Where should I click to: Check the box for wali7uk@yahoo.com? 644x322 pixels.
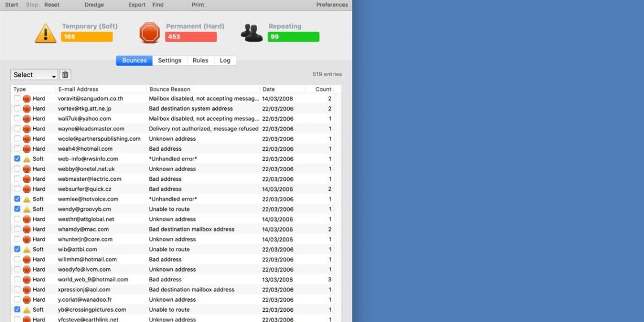click(17, 119)
